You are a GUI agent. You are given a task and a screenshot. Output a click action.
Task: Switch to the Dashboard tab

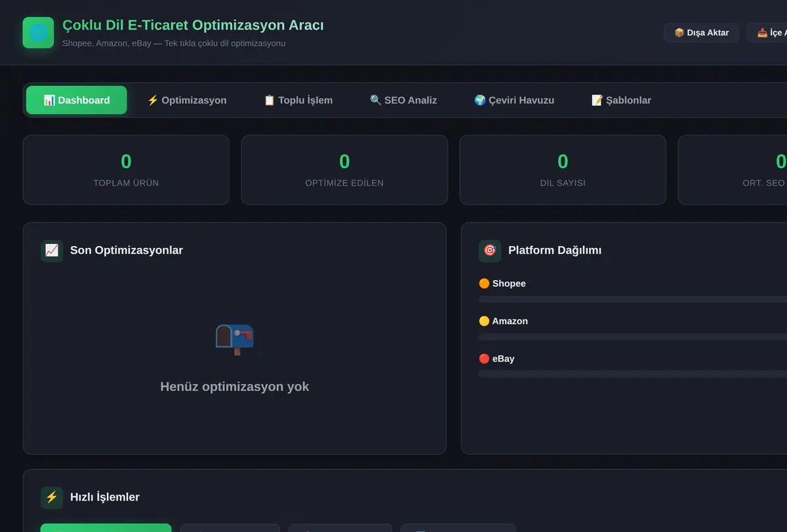pyautogui.click(x=77, y=100)
